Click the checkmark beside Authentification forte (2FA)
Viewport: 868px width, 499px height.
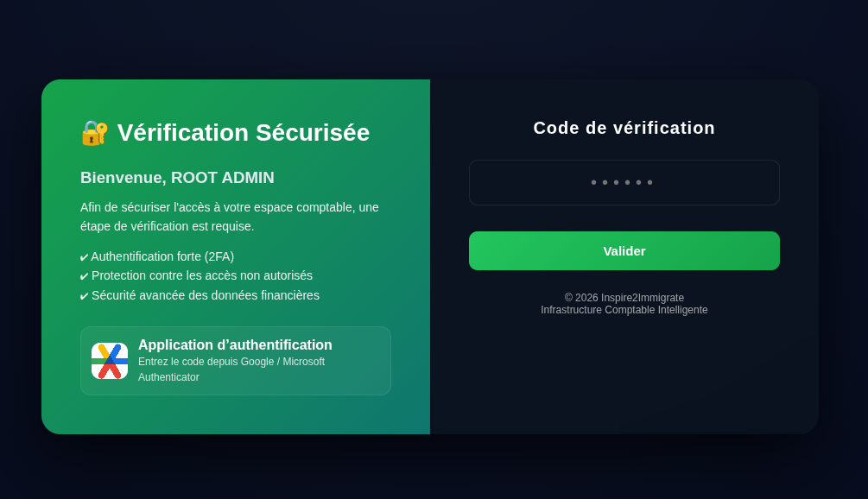pyautogui.click(x=84, y=257)
